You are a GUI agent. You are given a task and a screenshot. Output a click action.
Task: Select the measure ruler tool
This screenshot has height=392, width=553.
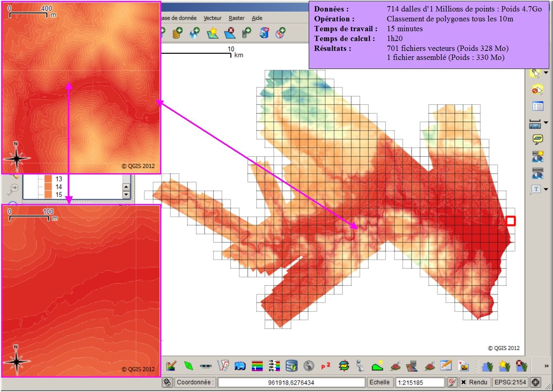click(535, 124)
